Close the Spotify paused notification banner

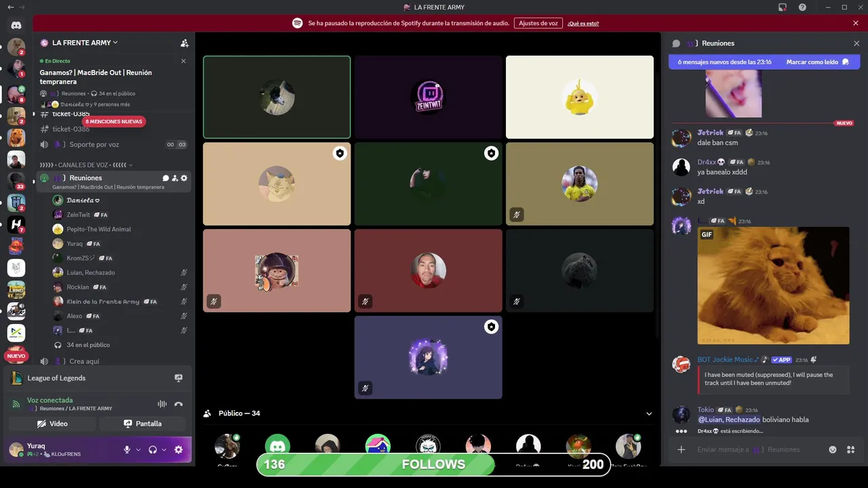pos(856,23)
